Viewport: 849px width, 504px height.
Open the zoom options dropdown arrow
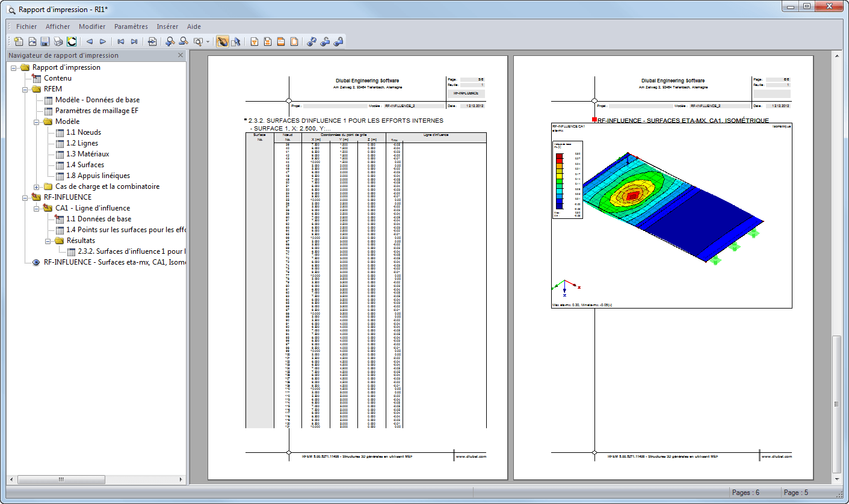[x=208, y=41]
